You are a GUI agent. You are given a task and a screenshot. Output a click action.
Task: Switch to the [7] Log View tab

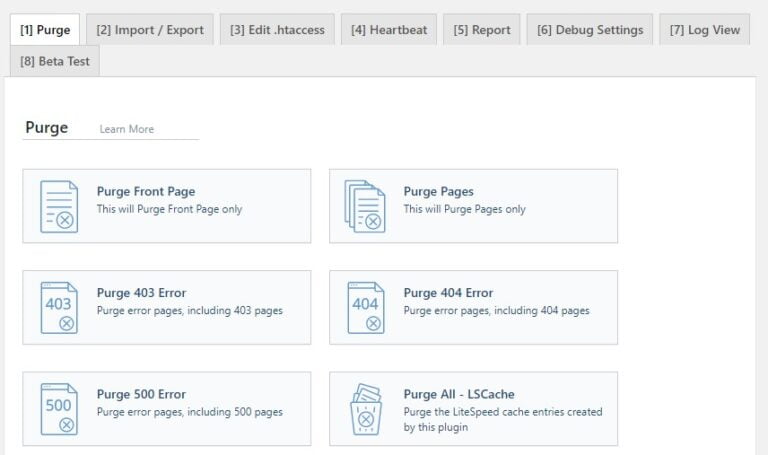[x=704, y=30]
